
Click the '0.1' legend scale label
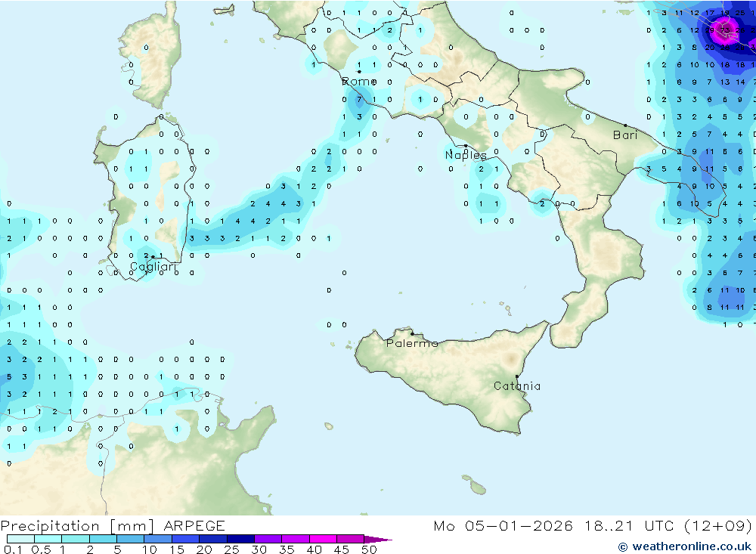coord(13,549)
